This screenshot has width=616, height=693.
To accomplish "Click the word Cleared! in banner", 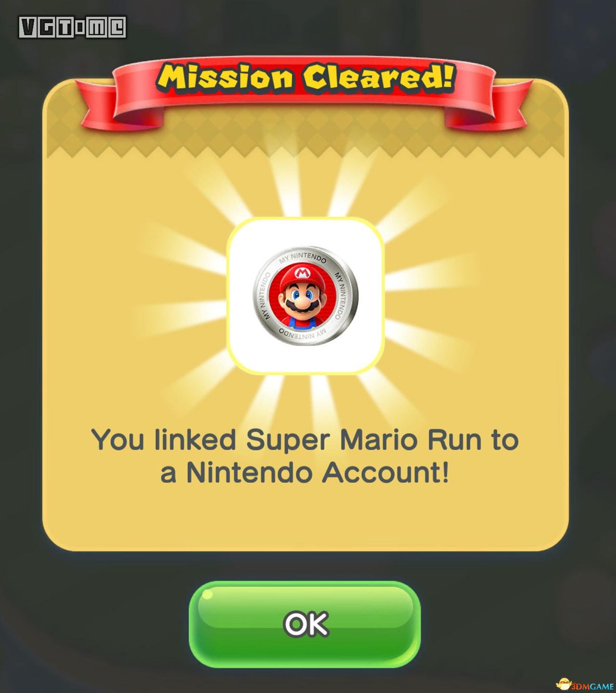I will point(379,77).
